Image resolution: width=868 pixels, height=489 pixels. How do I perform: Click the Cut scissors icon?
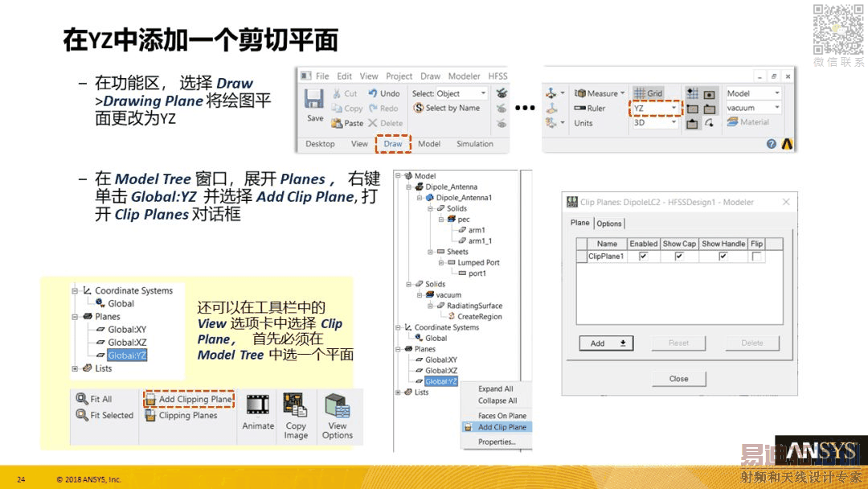(337, 93)
